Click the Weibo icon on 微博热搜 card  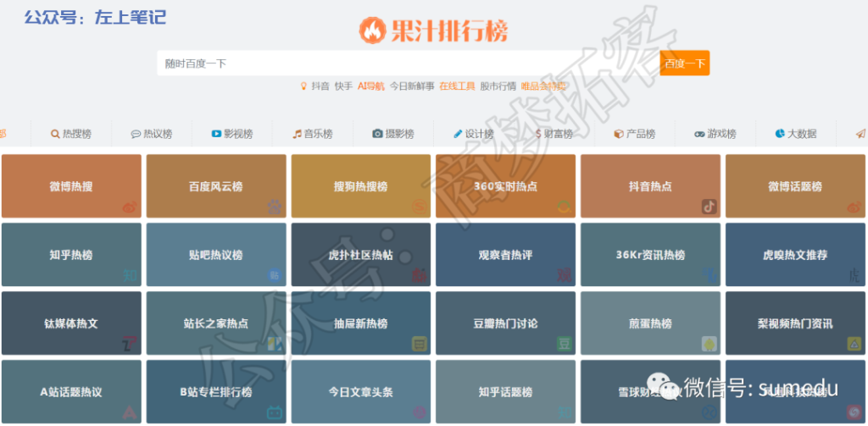pos(130,207)
